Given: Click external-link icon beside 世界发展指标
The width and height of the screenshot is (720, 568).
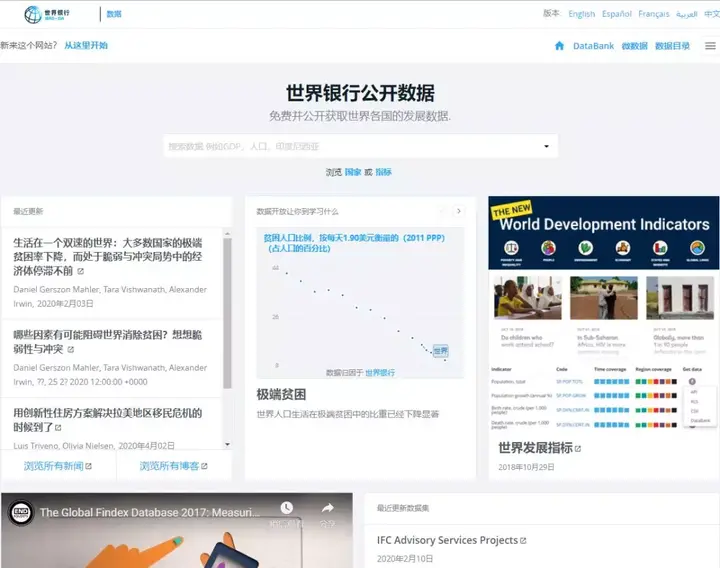Looking at the screenshot, I should tap(578, 449).
